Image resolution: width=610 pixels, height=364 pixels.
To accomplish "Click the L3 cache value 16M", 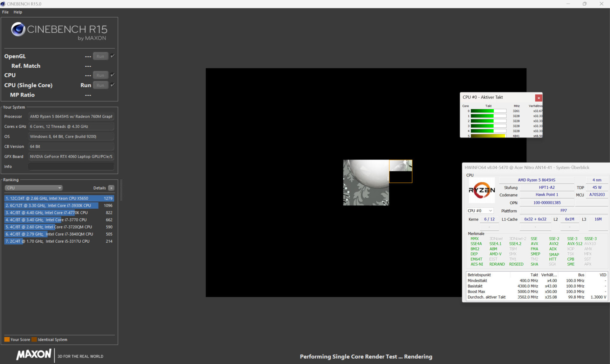I will click(598, 219).
